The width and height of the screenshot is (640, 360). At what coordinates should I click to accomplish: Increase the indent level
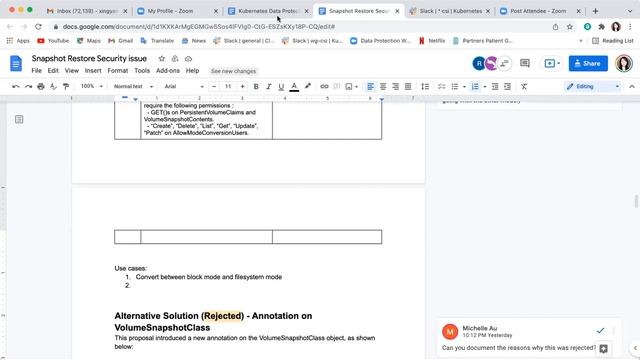click(507, 87)
